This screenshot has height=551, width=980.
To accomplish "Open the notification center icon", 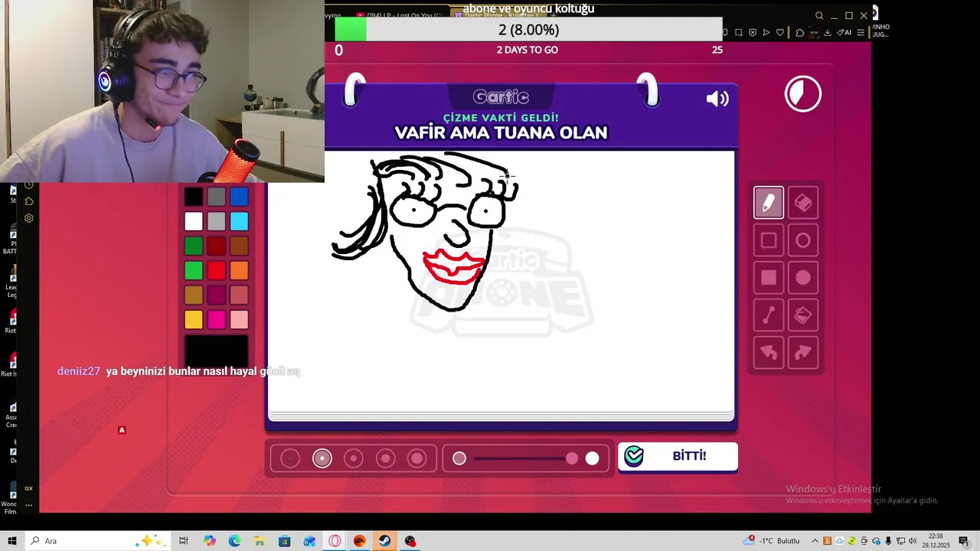I will pos(964,541).
